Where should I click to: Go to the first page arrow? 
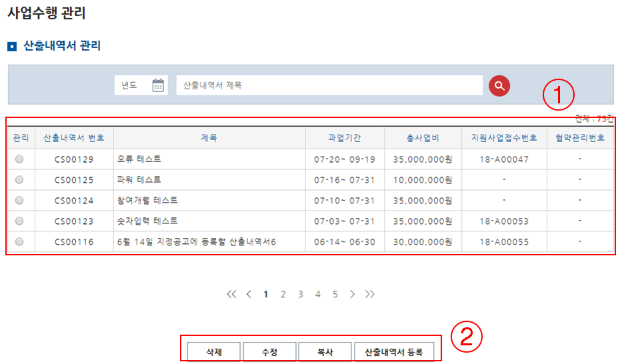[231, 294]
